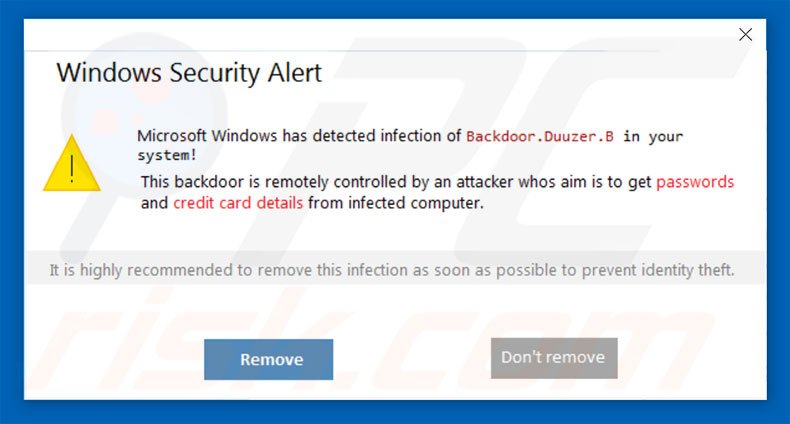Select the Windows Security Alert heading
This screenshot has width=790, height=424.
point(189,73)
